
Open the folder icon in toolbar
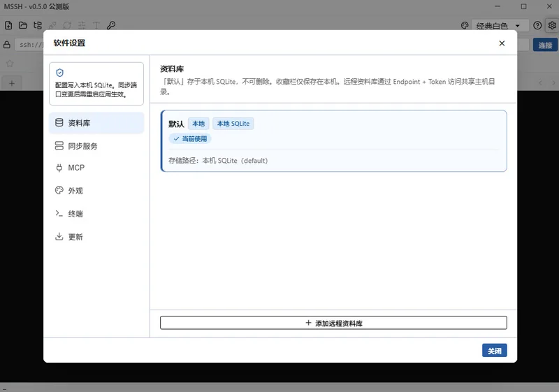click(23, 25)
